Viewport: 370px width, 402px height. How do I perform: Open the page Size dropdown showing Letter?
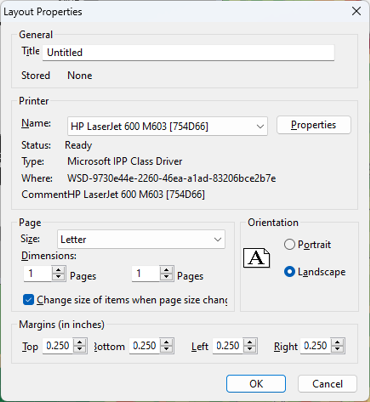pyautogui.click(x=141, y=239)
